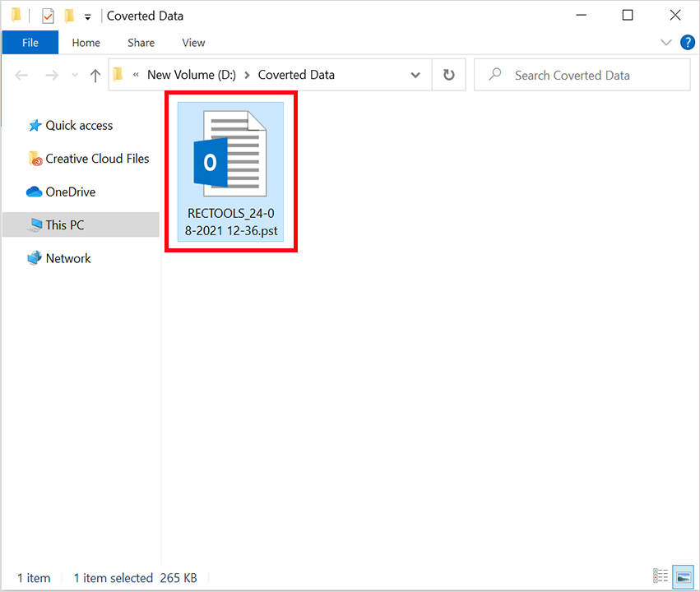
Task: Maximize the Coverted Data window
Action: tap(628, 15)
